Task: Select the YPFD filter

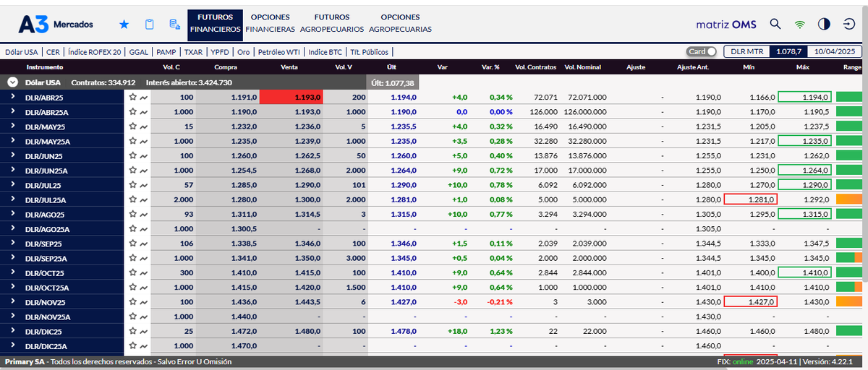Action: (220, 52)
